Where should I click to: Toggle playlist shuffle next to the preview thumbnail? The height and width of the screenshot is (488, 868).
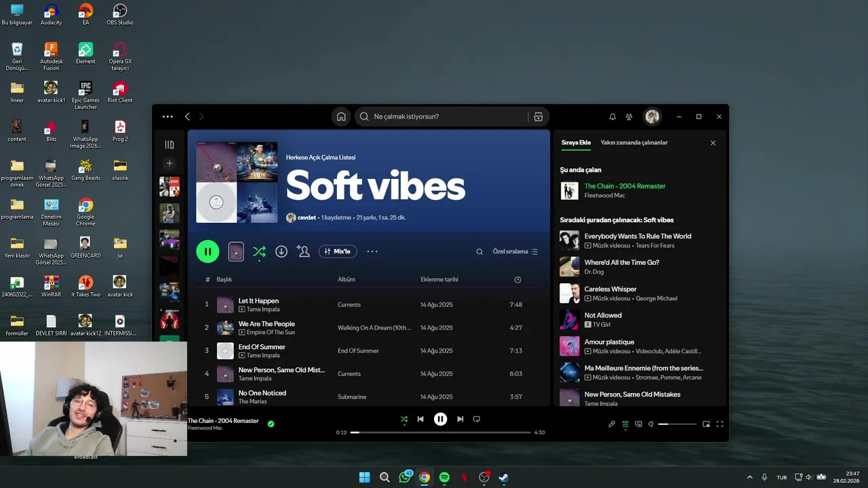259,251
